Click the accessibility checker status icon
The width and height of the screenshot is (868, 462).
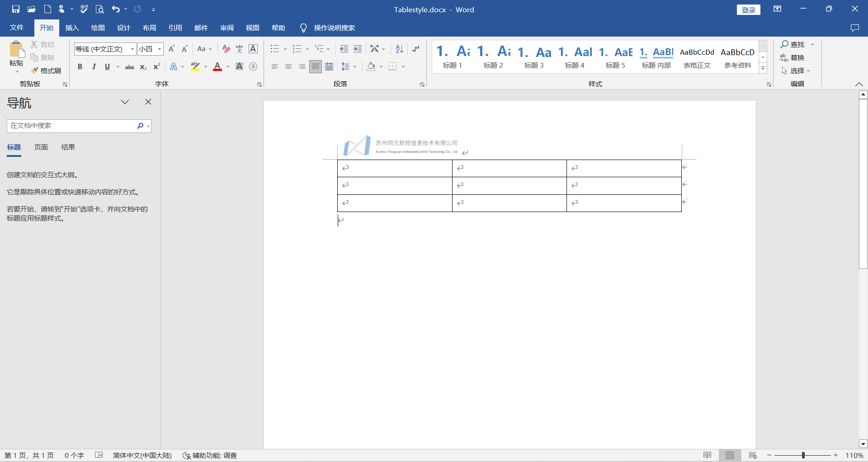click(x=186, y=455)
